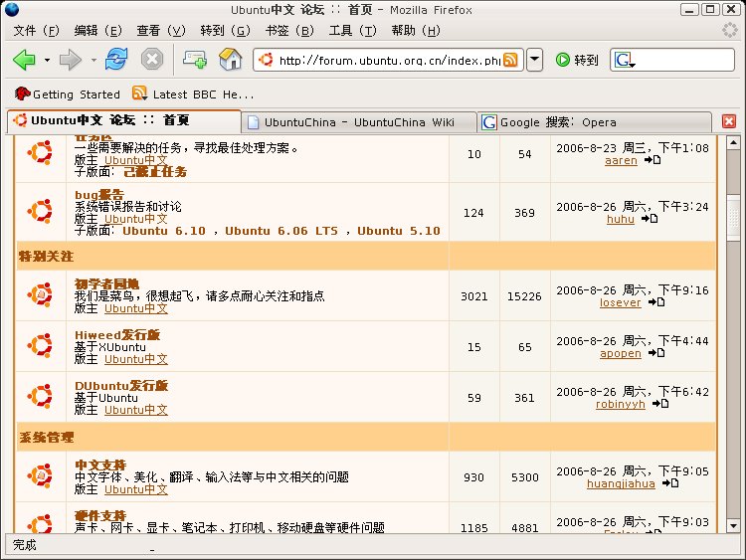Open the 书签 (B) menu
Viewport: 746px width, 560px height.
click(x=289, y=31)
